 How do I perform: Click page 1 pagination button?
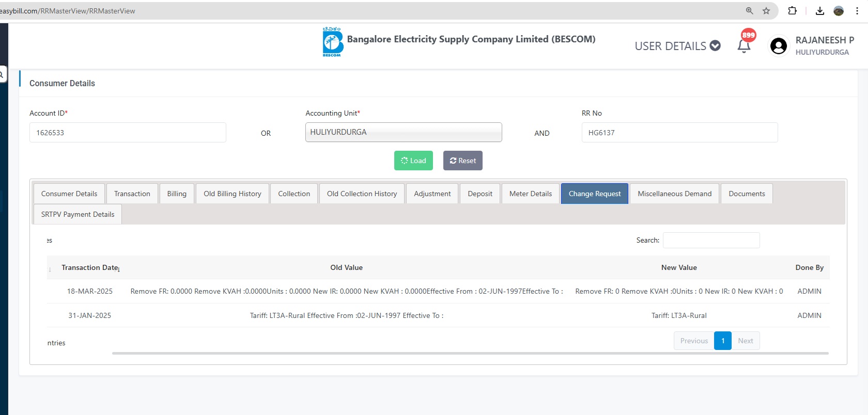(x=723, y=341)
